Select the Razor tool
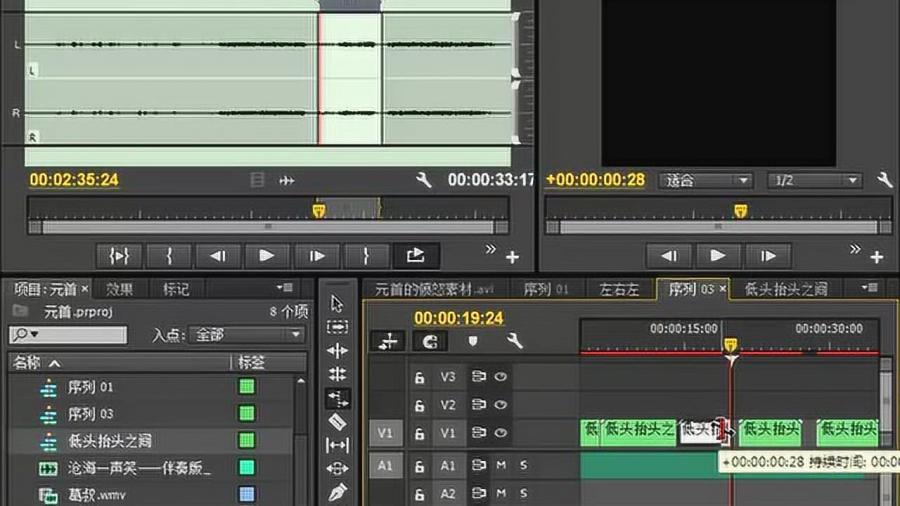The image size is (900, 506). pos(338,422)
